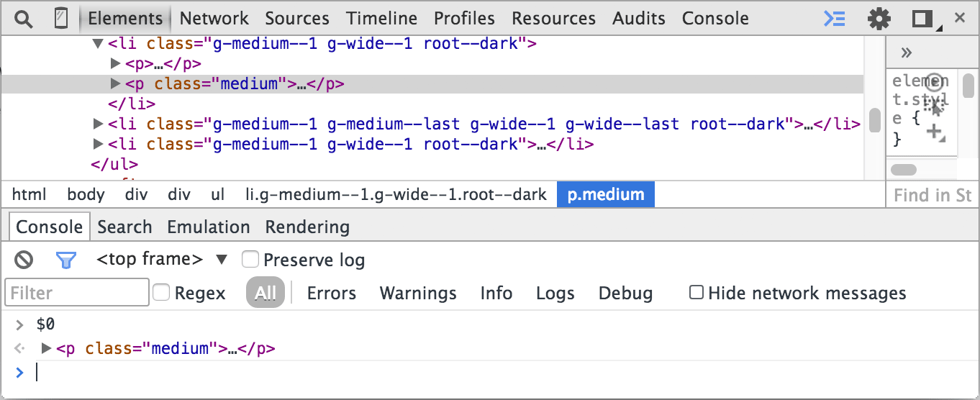The image size is (980, 400).
Task: Click the magnifying glass inspect icon
Action: 24,19
